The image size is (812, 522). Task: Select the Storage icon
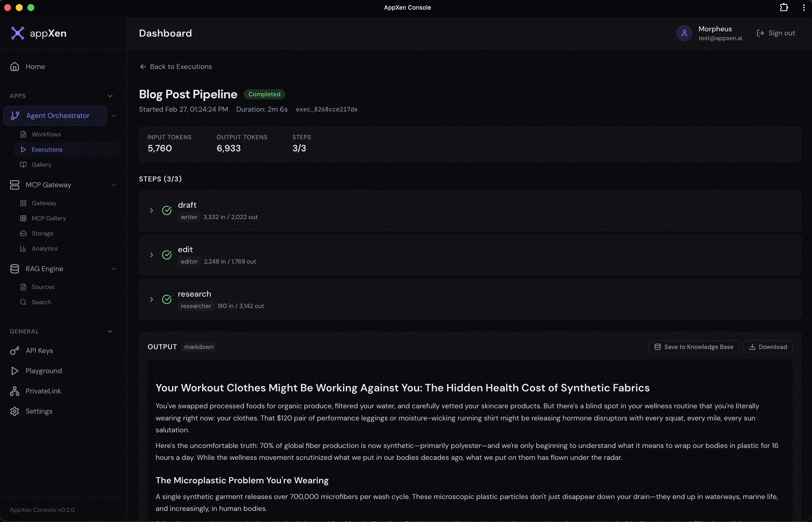point(23,233)
